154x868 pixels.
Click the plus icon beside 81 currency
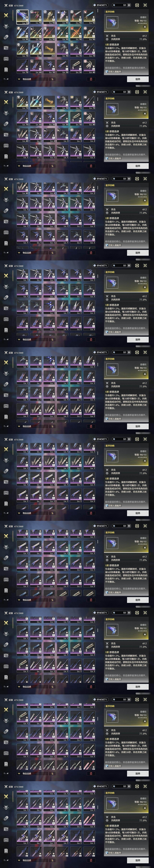(x=129, y=5)
